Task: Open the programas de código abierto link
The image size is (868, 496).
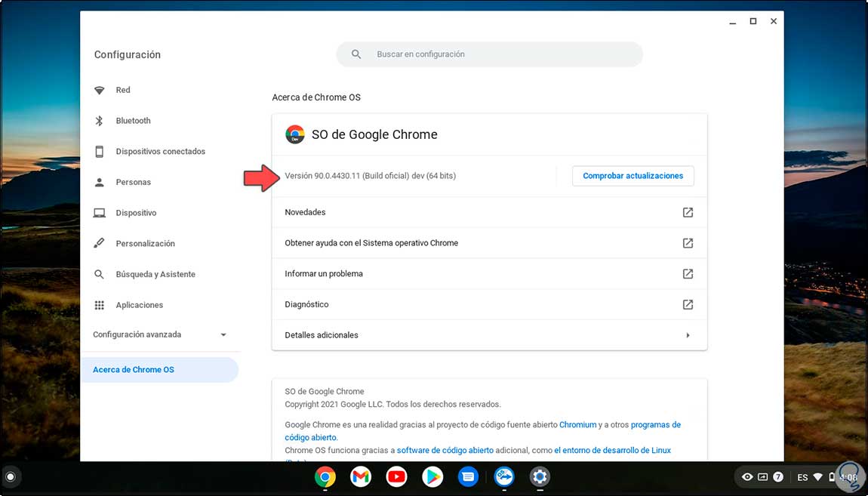Action: (656, 425)
